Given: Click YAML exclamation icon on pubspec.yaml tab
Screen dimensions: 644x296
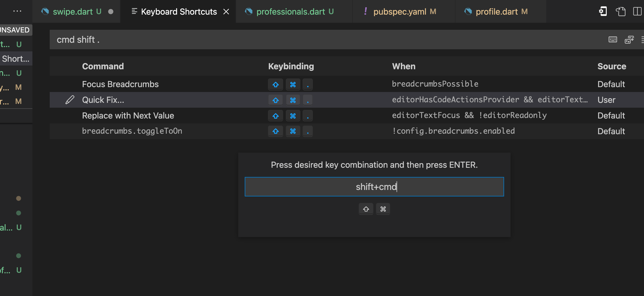Looking at the screenshot, I should pos(365,11).
